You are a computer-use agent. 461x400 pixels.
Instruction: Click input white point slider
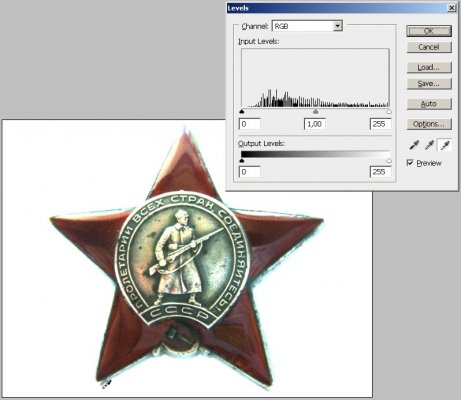389,112
